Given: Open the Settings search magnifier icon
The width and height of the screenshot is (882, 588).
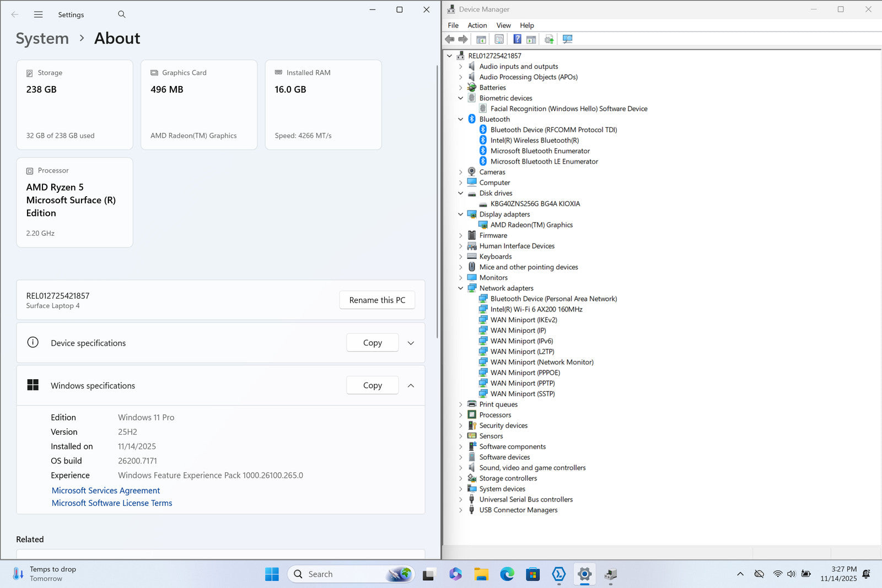Looking at the screenshot, I should pos(122,14).
